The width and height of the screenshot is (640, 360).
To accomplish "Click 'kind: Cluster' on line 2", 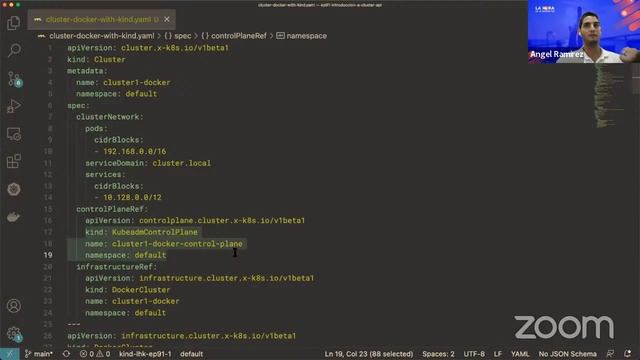I will [96, 60].
